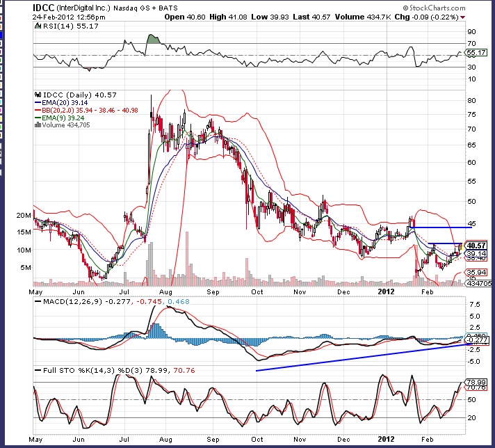Click the RSI area chart legend icon
This screenshot has width=495, height=448.
(38, 26)
